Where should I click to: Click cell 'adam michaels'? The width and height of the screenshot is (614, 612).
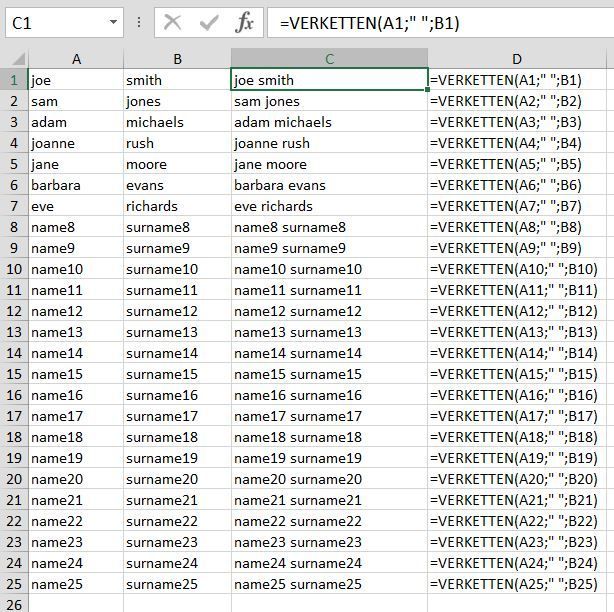(329, 122)
